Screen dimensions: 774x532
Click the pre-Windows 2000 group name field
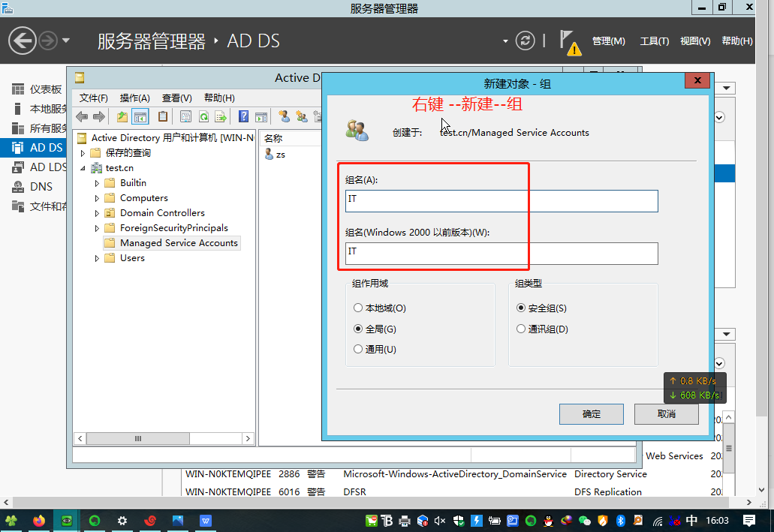point(501,254)
